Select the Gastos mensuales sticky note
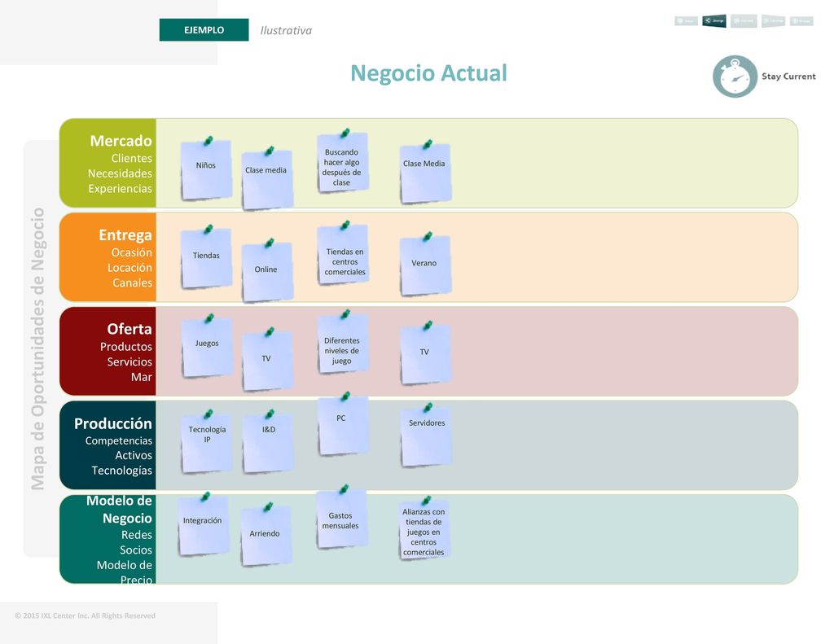Image resolution: width=834 pixels, height=644 pixels. [342, 519]
